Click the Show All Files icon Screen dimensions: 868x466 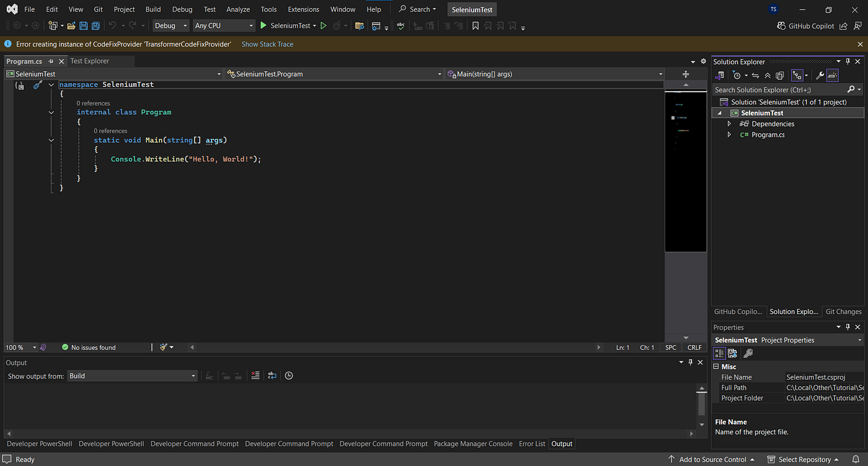780,75
